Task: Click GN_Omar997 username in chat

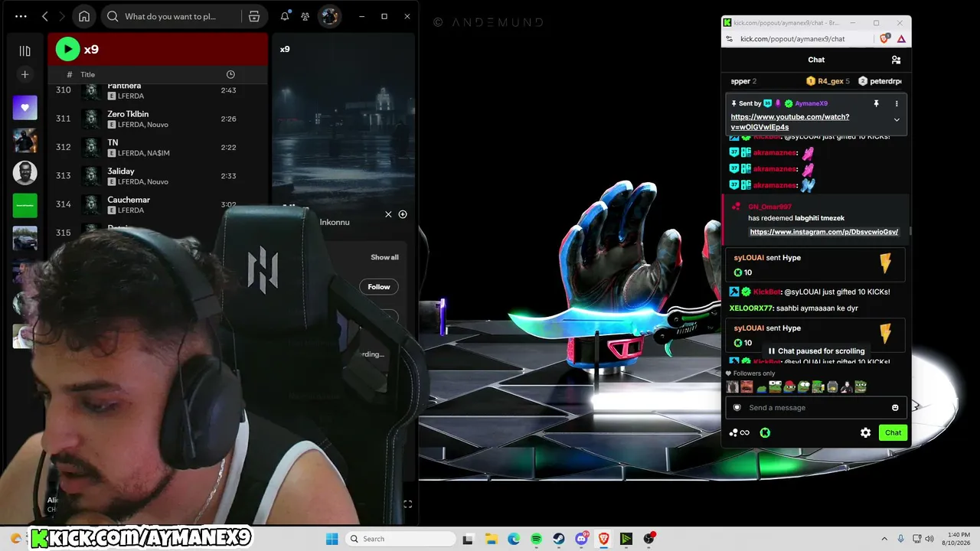Action: (769, 207)
